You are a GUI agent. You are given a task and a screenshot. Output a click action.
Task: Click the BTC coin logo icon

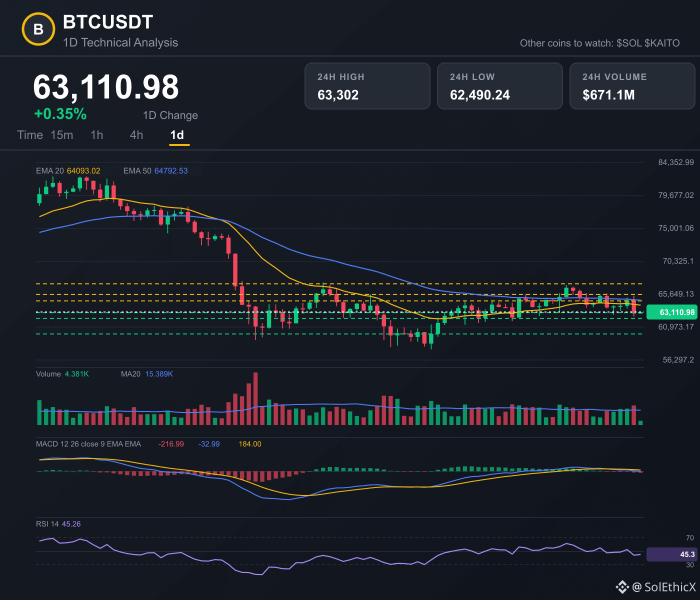(x=38, y=29)
